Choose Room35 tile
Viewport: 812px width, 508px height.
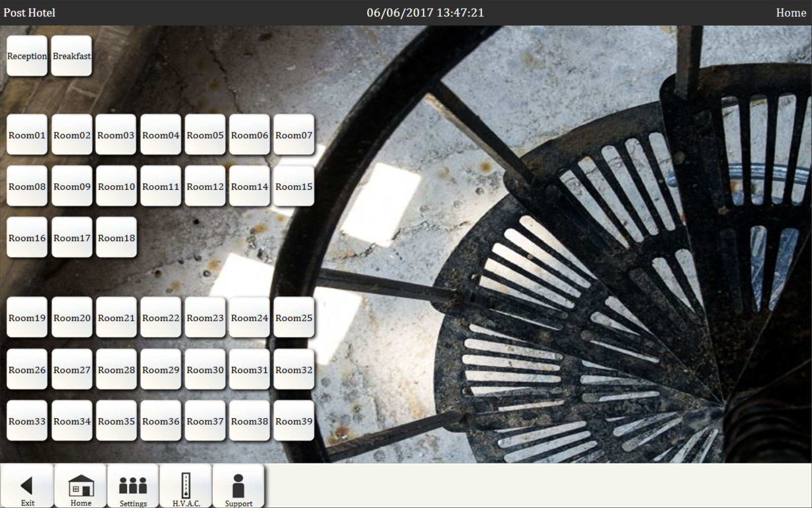pyautogui.click(x=116, y=421)
